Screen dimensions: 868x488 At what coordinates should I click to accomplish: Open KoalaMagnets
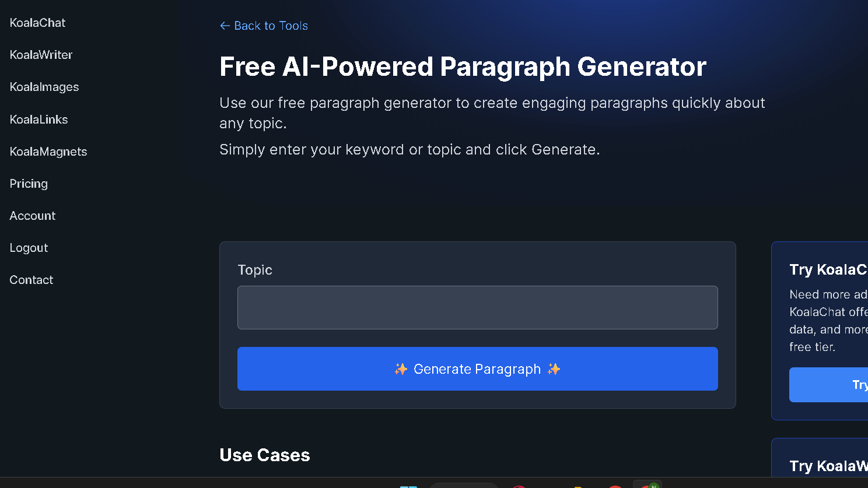(x=48, y=151)
